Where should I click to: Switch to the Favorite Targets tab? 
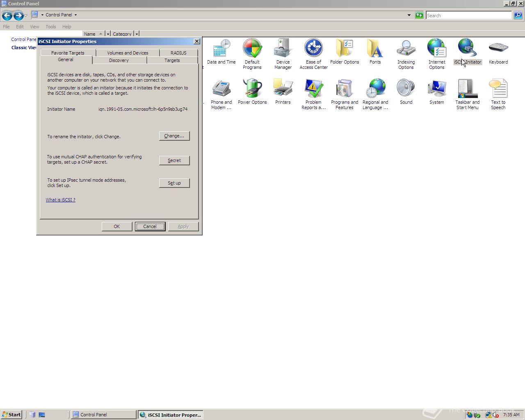pos(68,53)
